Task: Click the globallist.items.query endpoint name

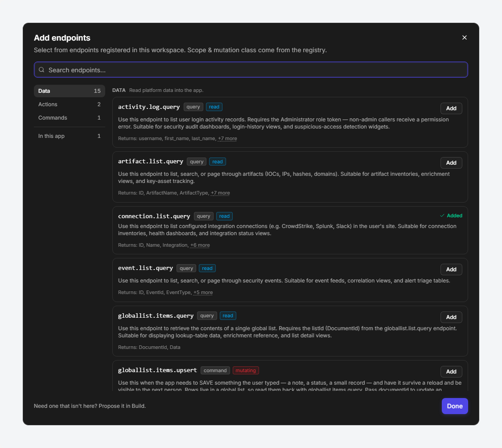Action: pos(156,316)
